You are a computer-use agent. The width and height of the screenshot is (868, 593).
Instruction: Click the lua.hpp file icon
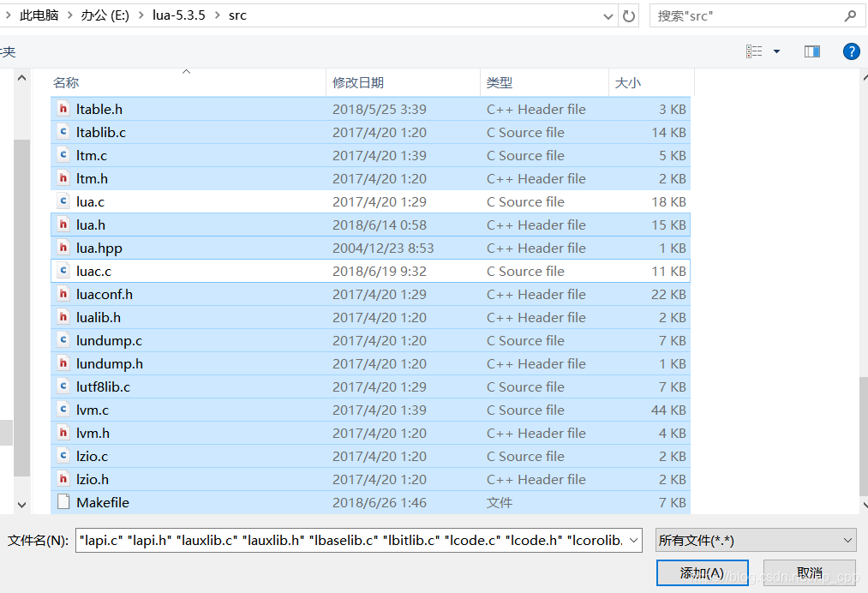(x=63, y=248)
